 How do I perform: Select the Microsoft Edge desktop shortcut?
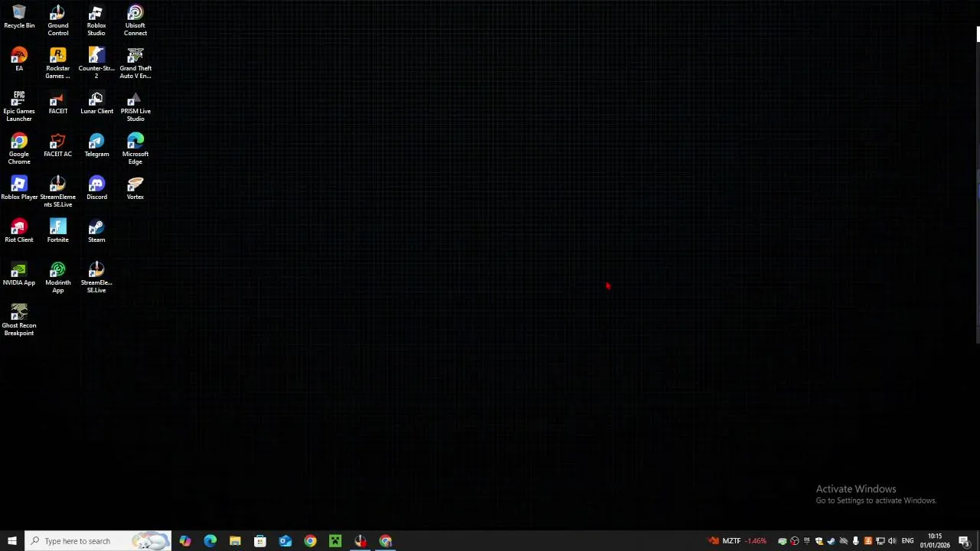pos(136,150)
